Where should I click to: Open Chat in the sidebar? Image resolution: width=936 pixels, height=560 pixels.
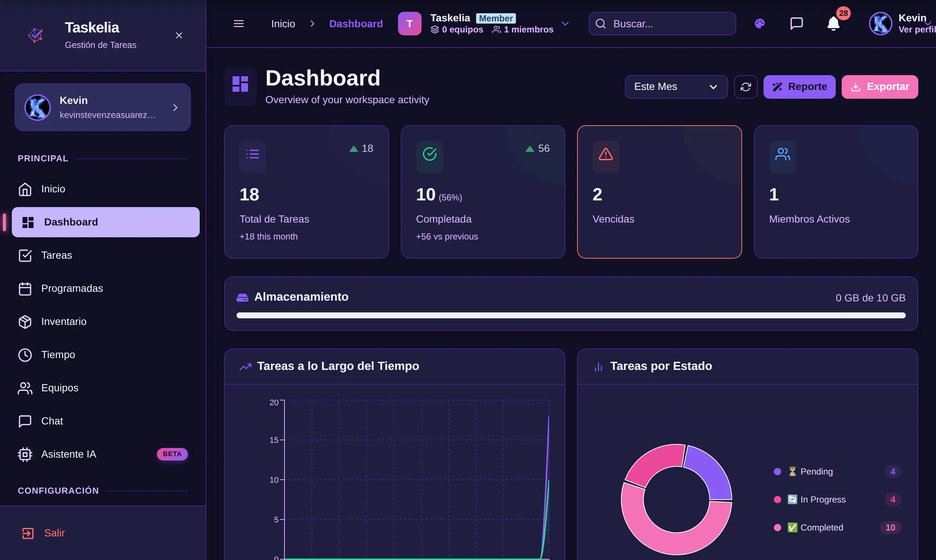click(x=106, y=421)
